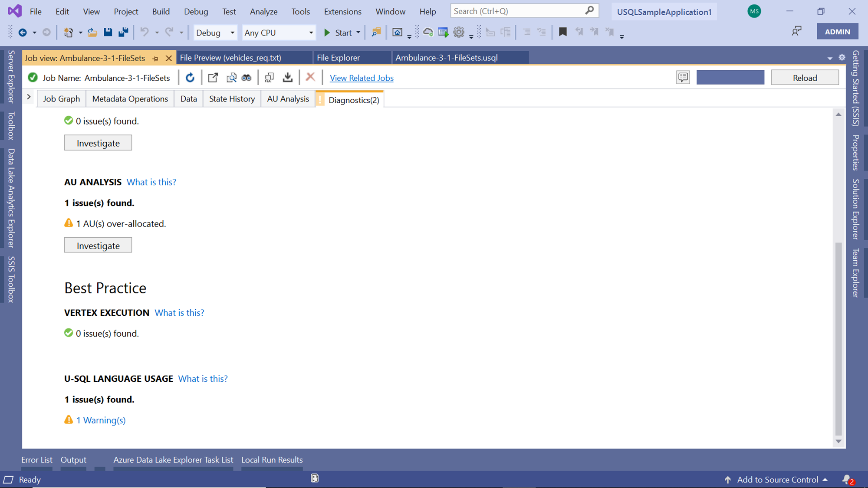The width and height of the screenshot is (868, 488).
Task: Click the bookmark icon in toolbar
Action: 563,32
